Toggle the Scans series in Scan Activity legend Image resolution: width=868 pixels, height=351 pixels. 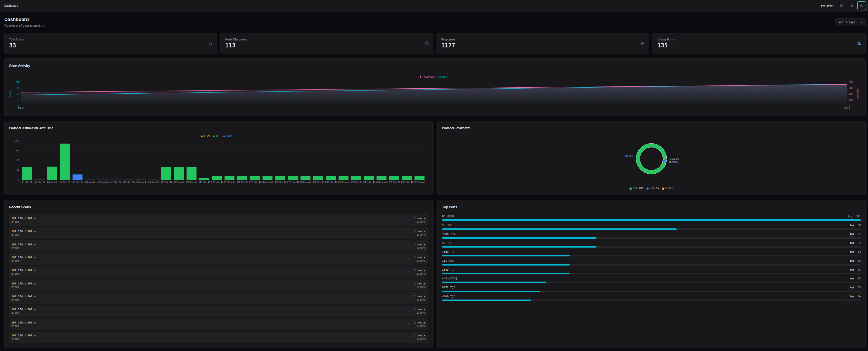[442, 76]
